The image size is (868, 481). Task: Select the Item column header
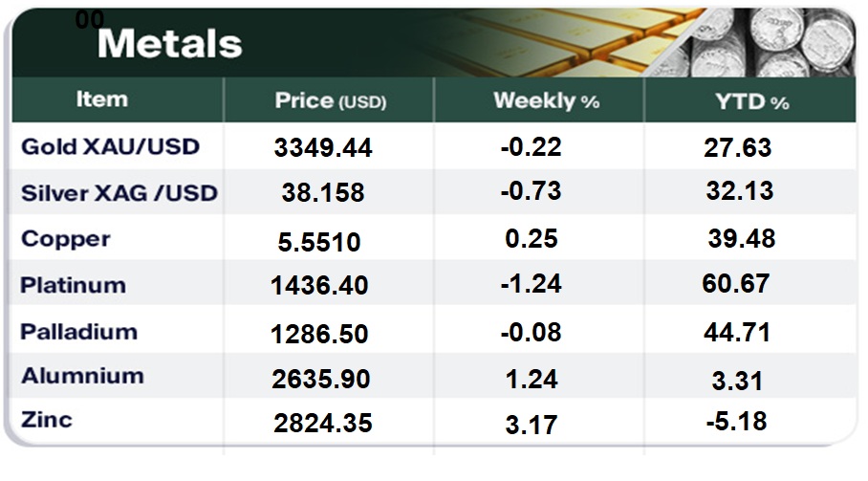coord(101,99)
